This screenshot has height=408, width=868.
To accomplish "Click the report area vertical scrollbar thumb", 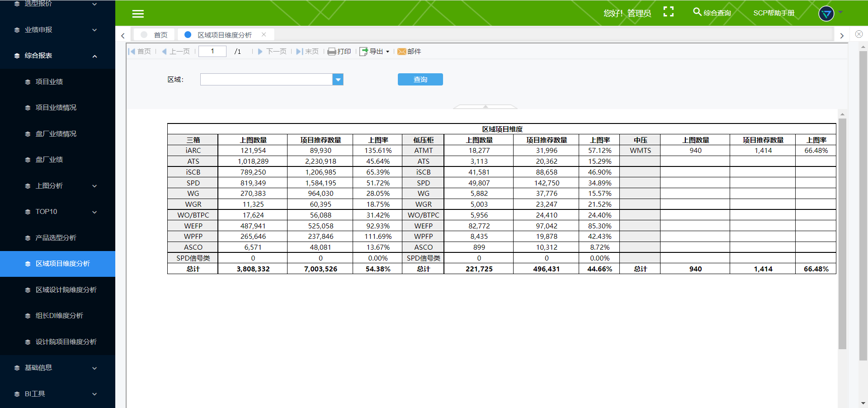I will pyautogui.click(x=842, y=234).
